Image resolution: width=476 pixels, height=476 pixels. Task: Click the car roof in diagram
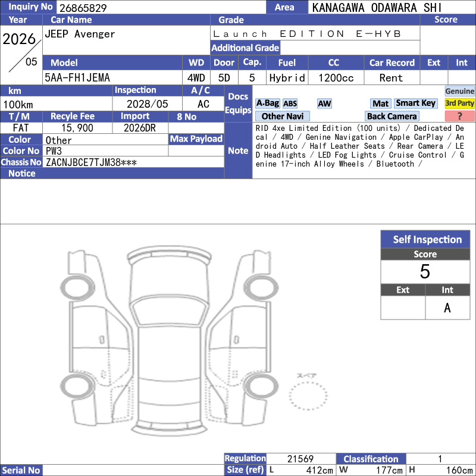(x=169, y=353)
